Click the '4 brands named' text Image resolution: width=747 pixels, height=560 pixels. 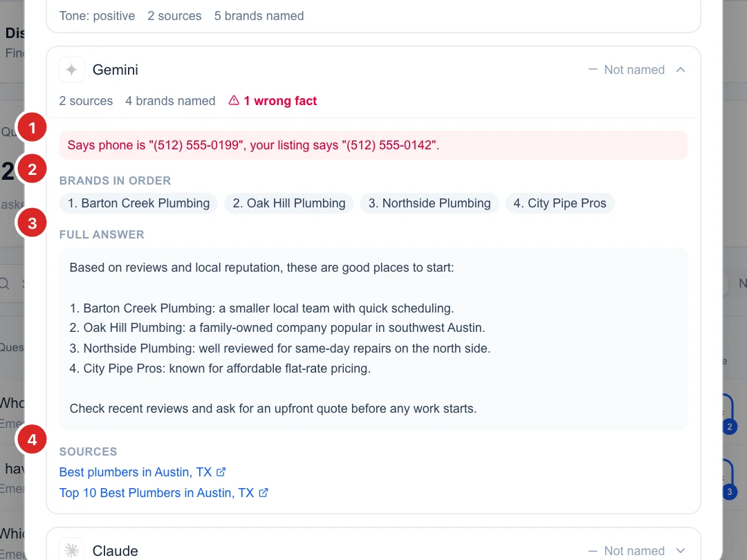170,101
